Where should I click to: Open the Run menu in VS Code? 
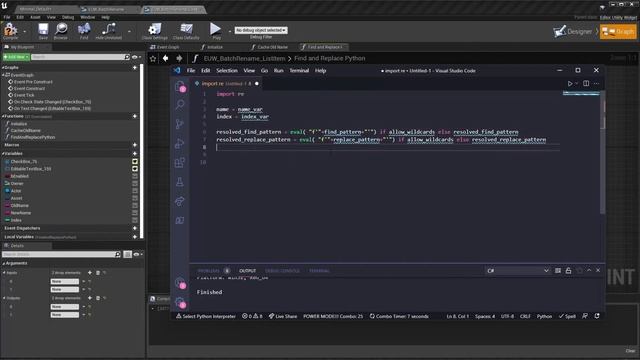278,71
